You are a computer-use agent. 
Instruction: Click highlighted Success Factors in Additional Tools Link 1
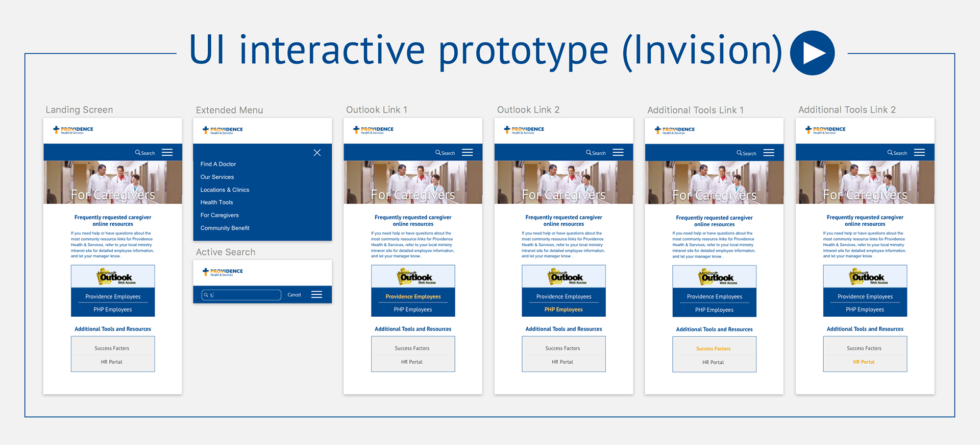tap(713, 349)
